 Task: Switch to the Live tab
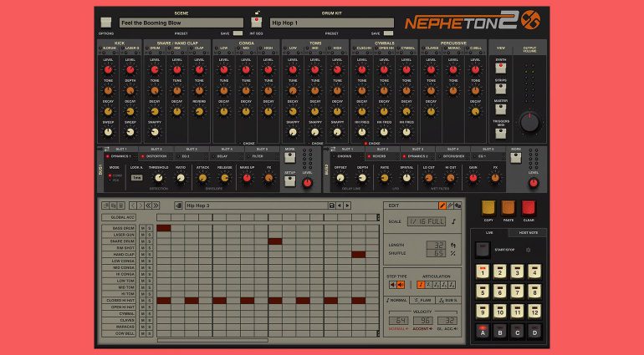(x=489, y=233)
